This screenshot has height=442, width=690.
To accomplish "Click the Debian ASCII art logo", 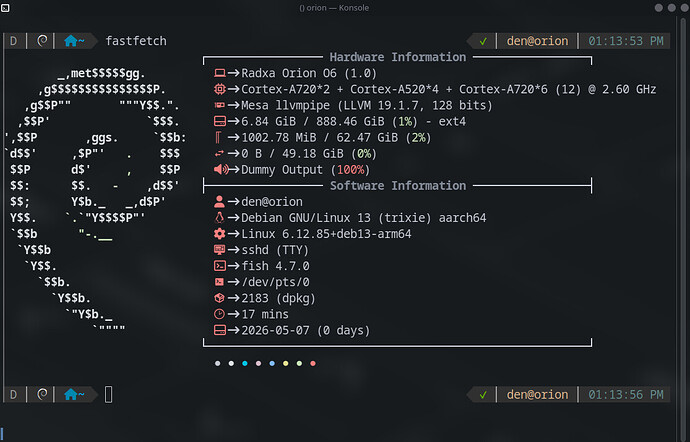I will pyautogui.click(x=95, y=202).
